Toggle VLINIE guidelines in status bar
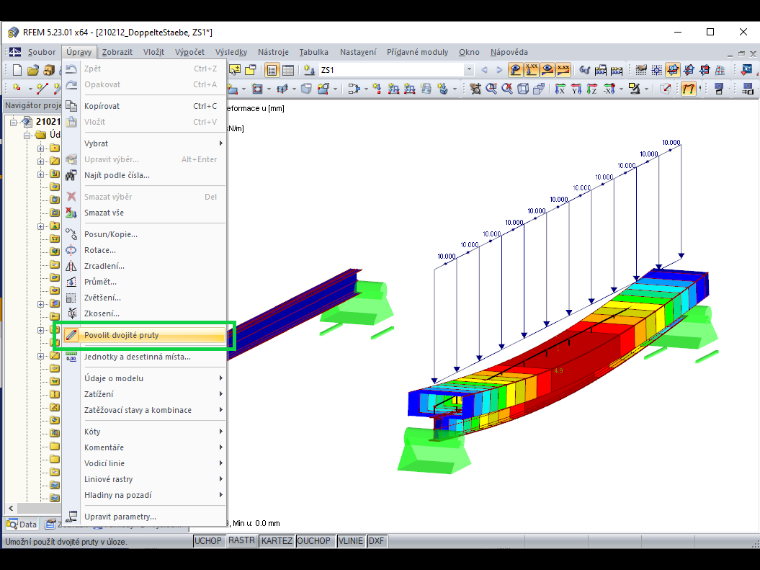The image size is (760, 570). (351, 540)
